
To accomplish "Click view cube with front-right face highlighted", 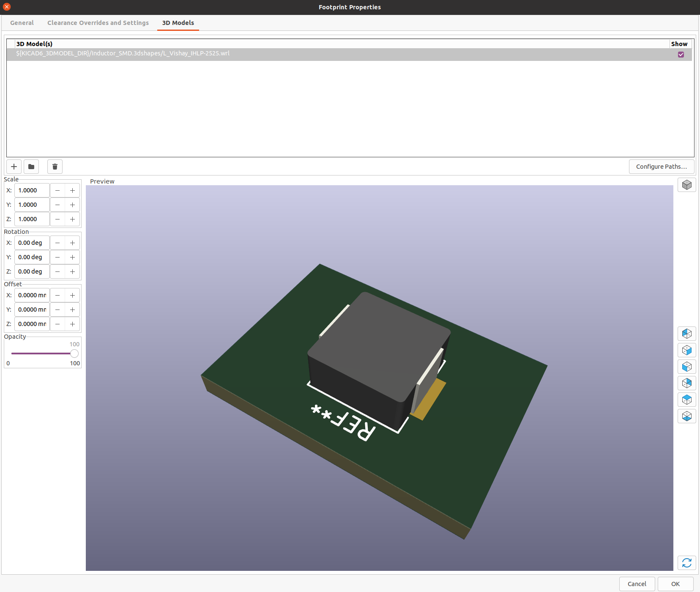I will point(686,350).
